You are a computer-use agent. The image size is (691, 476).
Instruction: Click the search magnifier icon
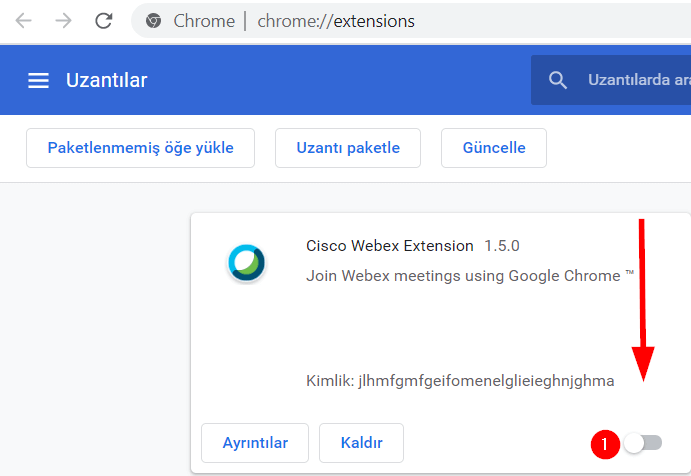pyautogui.click(x=558, y=80)
